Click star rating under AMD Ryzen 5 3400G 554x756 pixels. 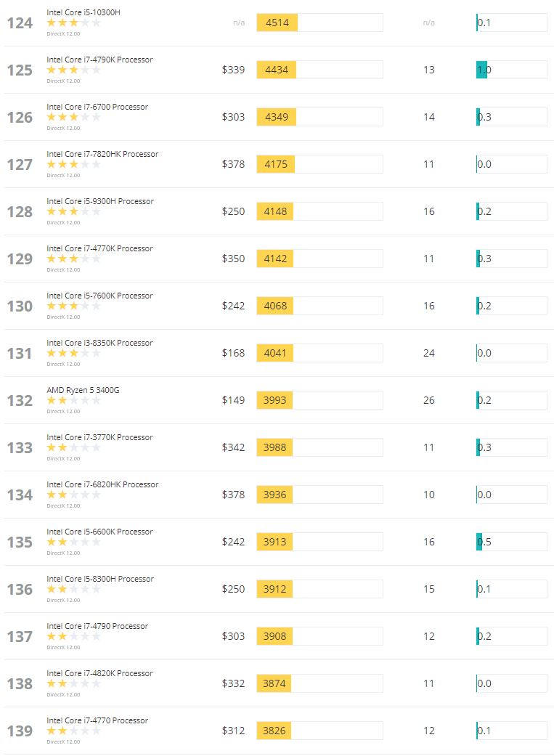pyautogui.click(x=73, y=400)
